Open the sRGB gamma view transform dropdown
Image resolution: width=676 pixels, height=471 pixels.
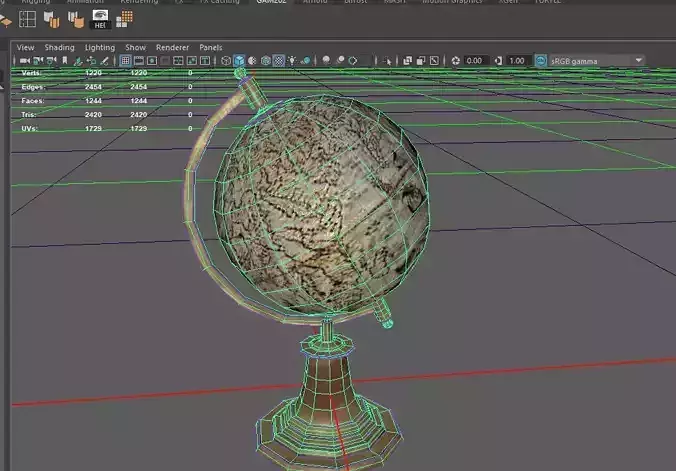(597, 61)
